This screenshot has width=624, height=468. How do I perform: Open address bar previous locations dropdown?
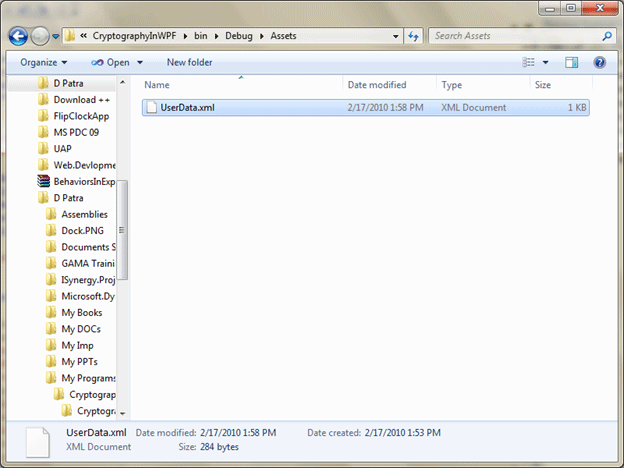coord(396,36)
